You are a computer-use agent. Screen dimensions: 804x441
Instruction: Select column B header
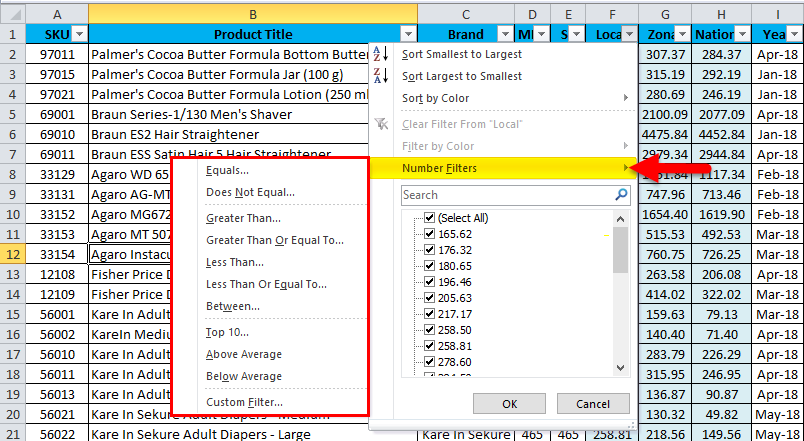click(x=253, y=14)
